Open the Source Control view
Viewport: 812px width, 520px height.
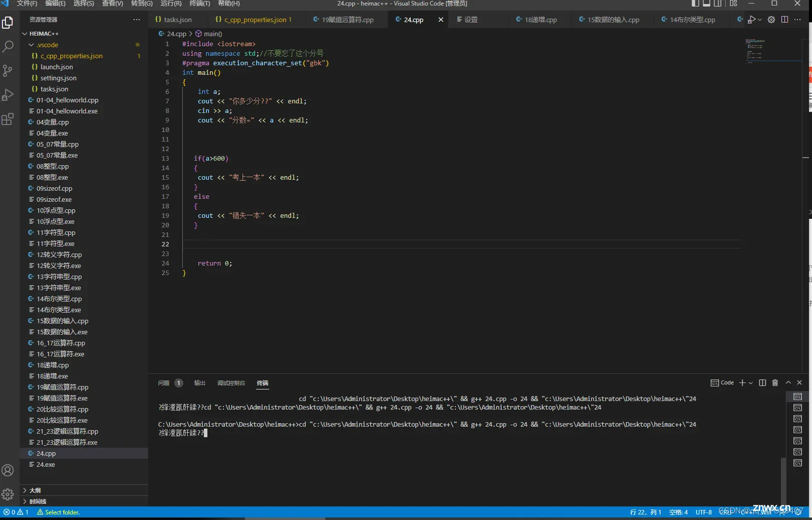click(x=8, y=71)
